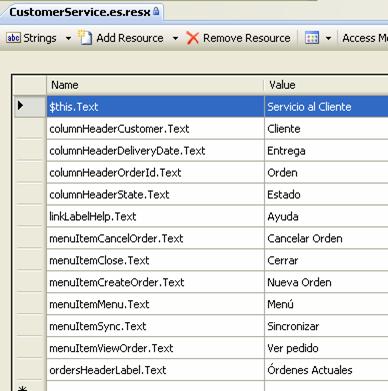Click the Órdenes Actuales value cell
This screenshot has height=391, width=388.
(x=326, y=370)
